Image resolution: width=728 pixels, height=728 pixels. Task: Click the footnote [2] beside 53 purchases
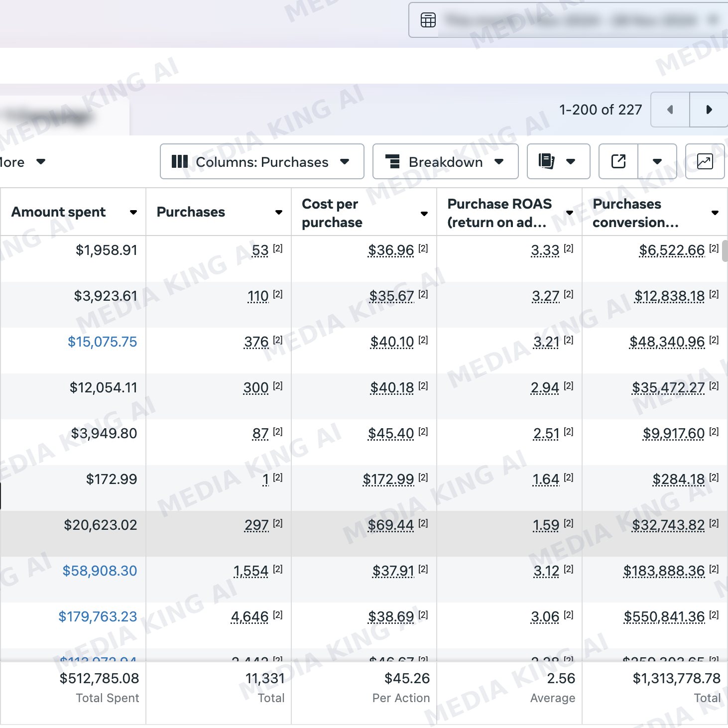278,248
